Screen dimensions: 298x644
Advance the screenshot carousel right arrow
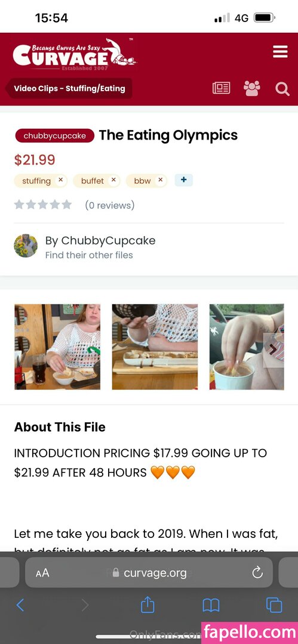click(x=273, y=349)
